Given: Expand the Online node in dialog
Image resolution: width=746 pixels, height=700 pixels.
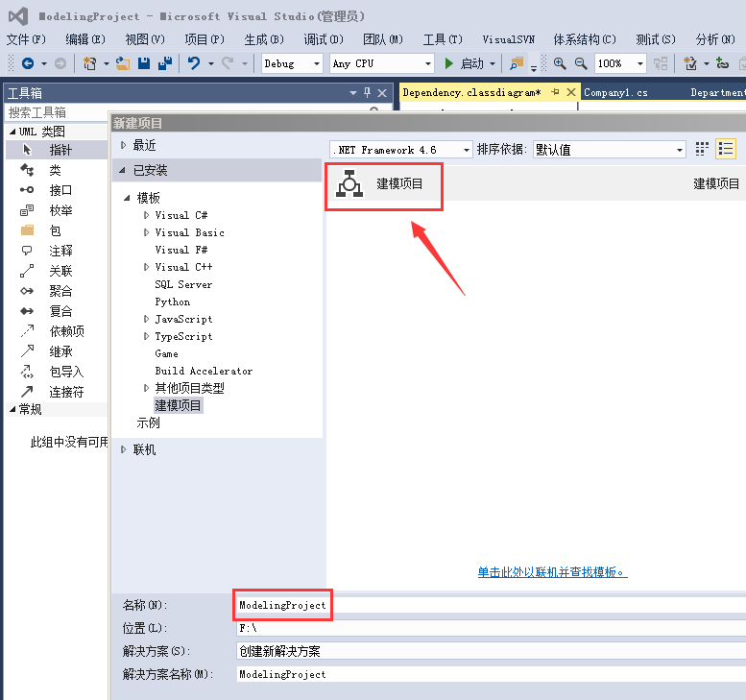Looking at the screenshot, I should click(123, 449).
